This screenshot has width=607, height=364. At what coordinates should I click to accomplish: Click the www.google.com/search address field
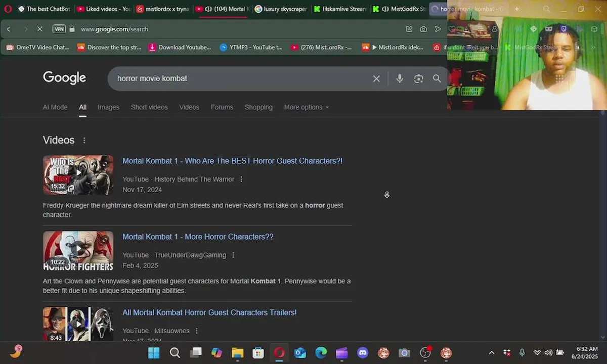point(114,29)
